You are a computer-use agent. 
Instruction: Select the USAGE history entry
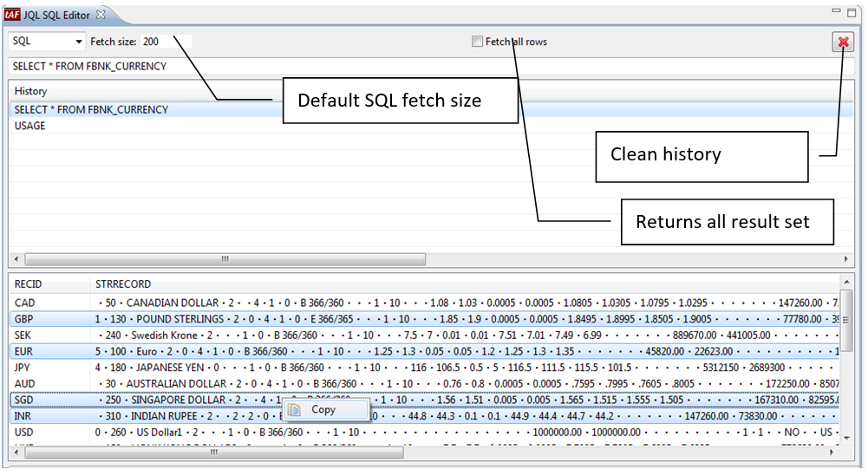[x=30, y=126]
